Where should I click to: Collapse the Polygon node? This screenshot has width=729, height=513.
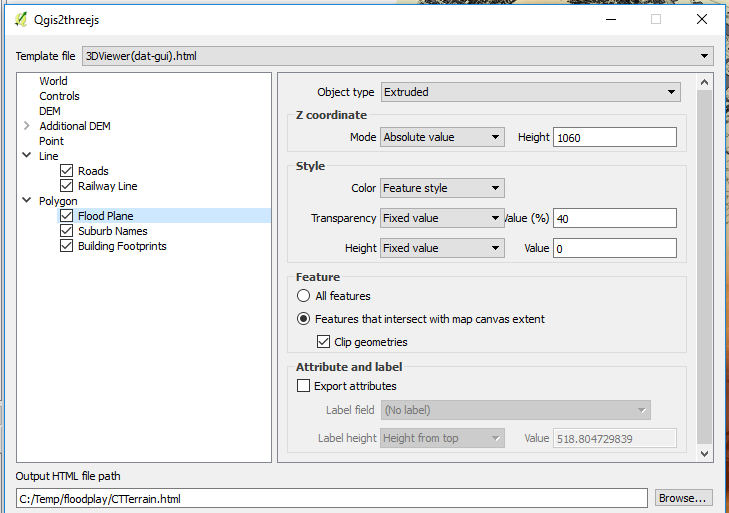[x=27, y=200]
